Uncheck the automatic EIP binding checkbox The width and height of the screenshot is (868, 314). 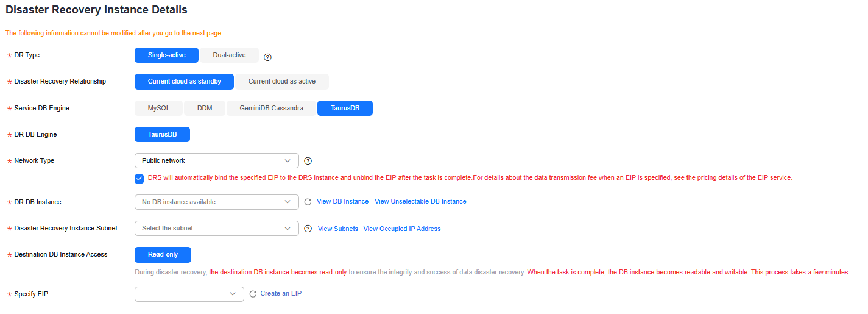(x=139, y=179)
